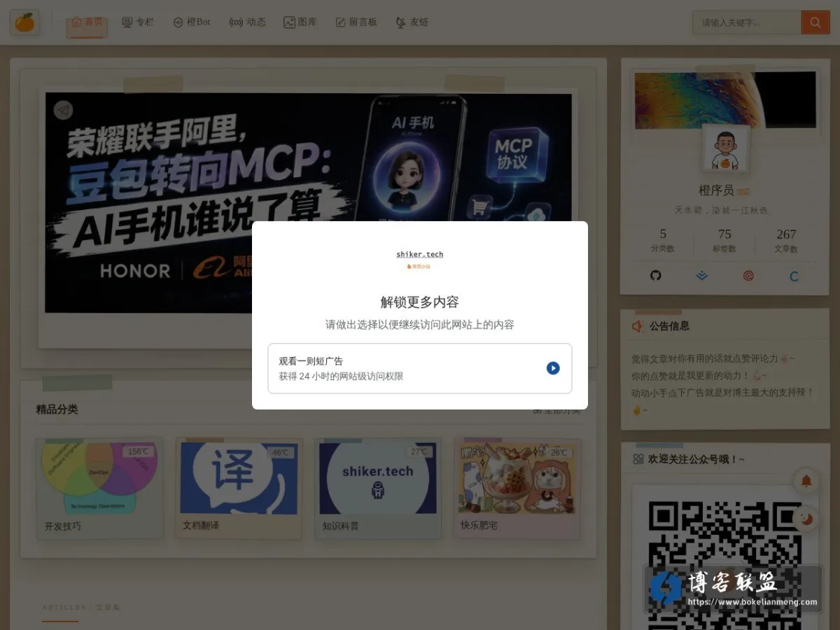The image size is (840, 630).
Task: Click the 精品分类 section title
Action: (57, 409)
